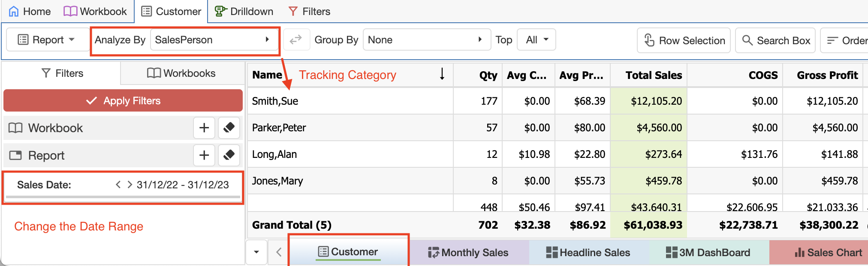Viewport: 868px width, 266px height.
Task: Click the sort arrow in Name column header
Action: click(x=442, y=74)
